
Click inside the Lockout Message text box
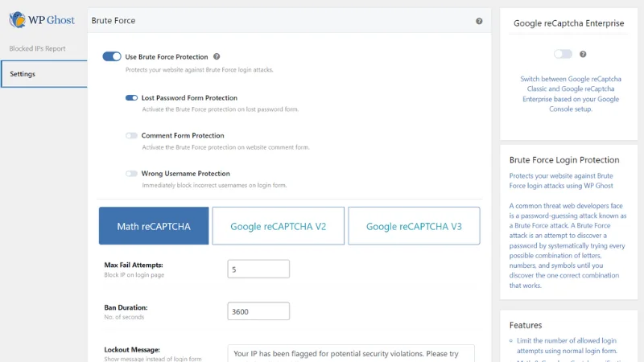tap(351, 353)
